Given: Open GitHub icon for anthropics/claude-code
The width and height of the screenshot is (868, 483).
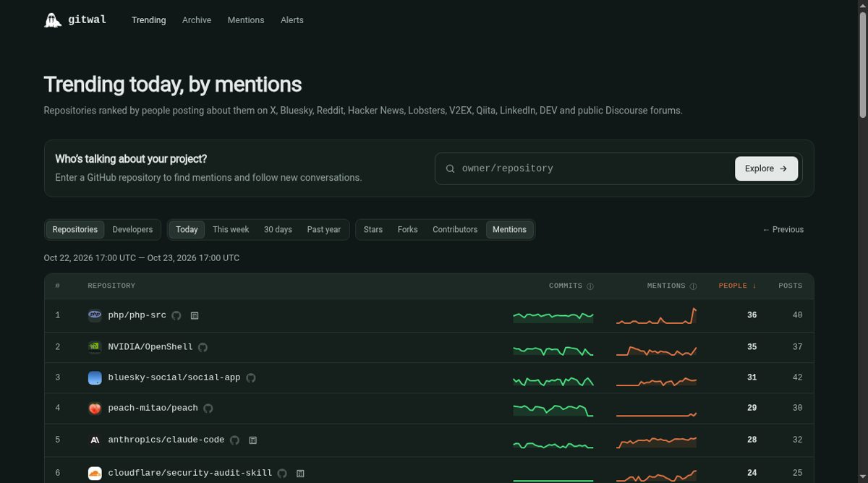Looking at the screenshot, I should [234, 440].
